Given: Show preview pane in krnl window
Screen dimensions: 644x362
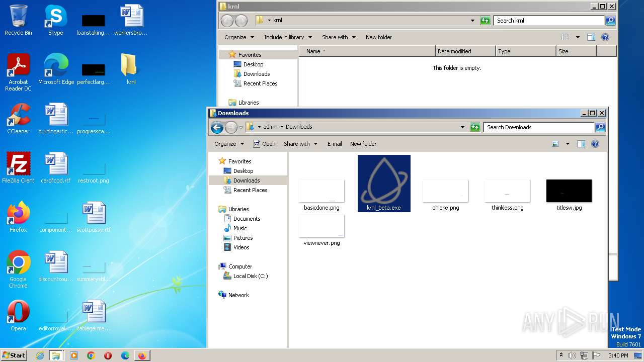Looking at the screenshot, I should point(591,37).
